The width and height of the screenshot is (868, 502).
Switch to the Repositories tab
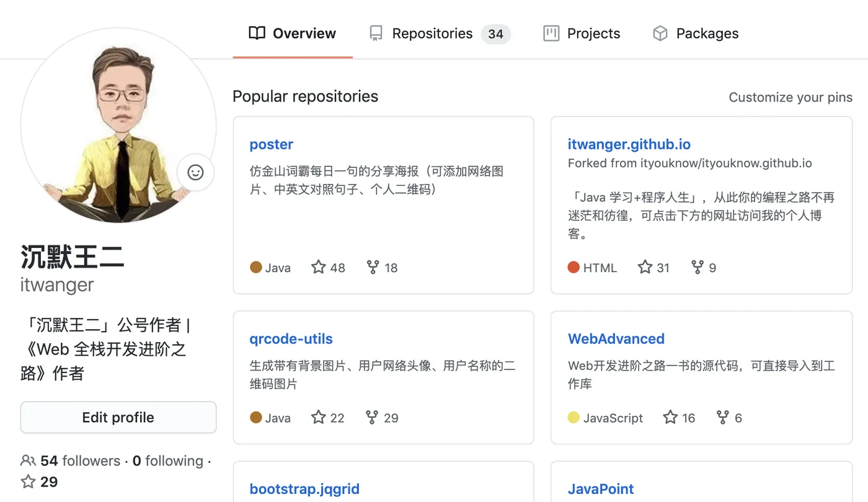[439, 33]
